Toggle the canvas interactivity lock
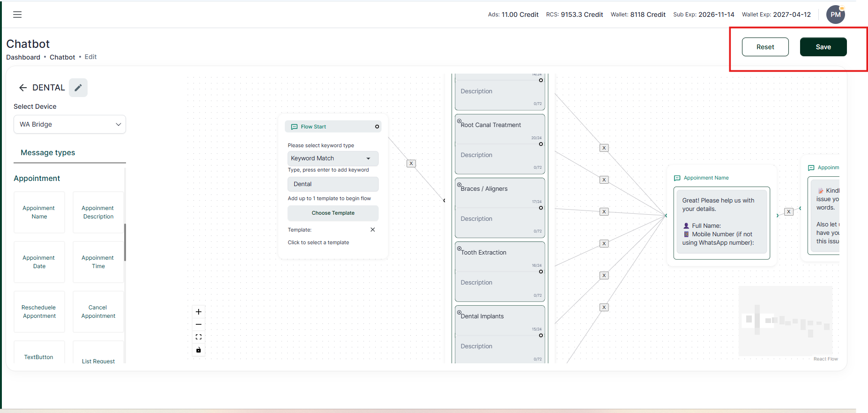 (x=199, y=350)
